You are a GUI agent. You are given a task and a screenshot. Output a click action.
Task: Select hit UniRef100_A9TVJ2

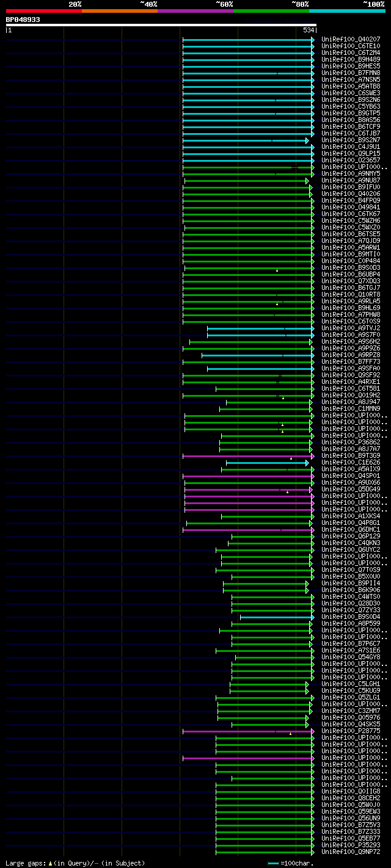point(351,328)
